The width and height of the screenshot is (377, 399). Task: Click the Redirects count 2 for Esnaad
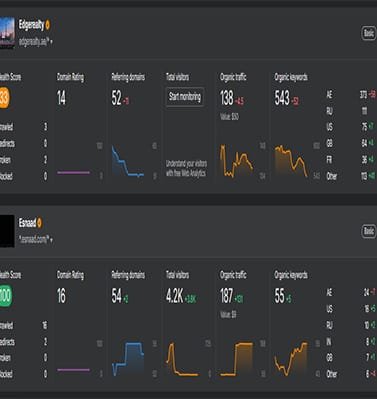(46, 341)
